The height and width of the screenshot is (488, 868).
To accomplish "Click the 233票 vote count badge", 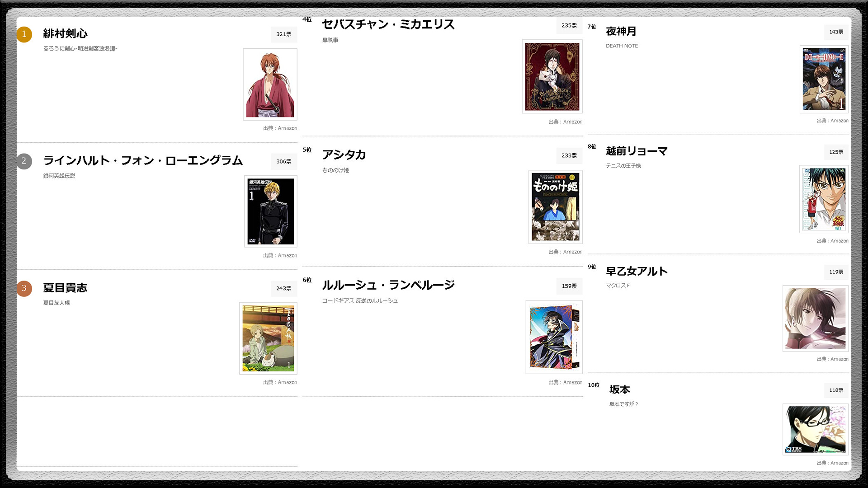I will point(569,156).
